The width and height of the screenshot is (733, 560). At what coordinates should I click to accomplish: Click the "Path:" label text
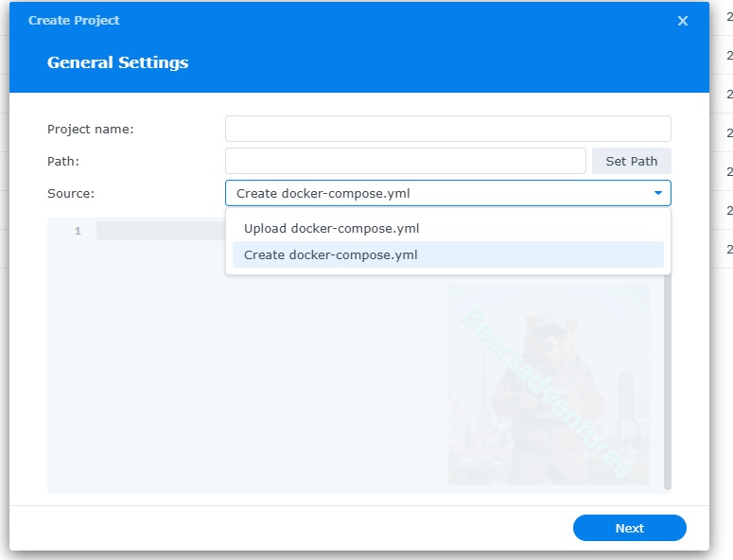[x=63, y=161]
